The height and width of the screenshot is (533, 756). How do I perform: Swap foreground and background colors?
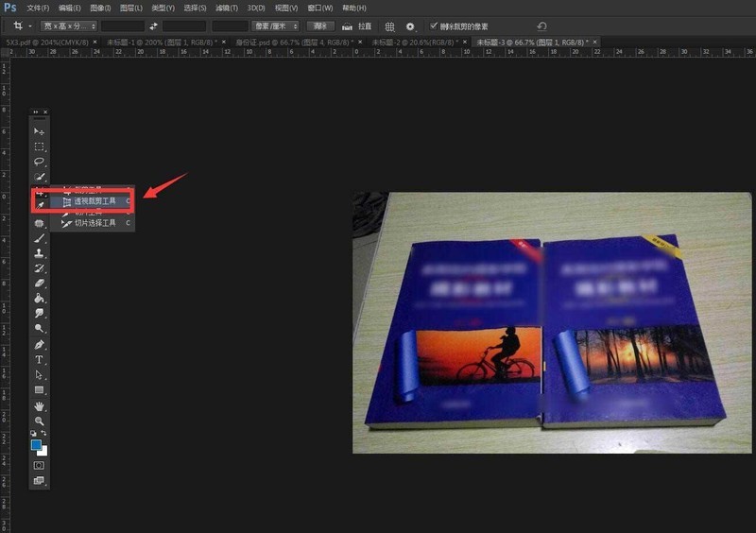pos(43,433)
